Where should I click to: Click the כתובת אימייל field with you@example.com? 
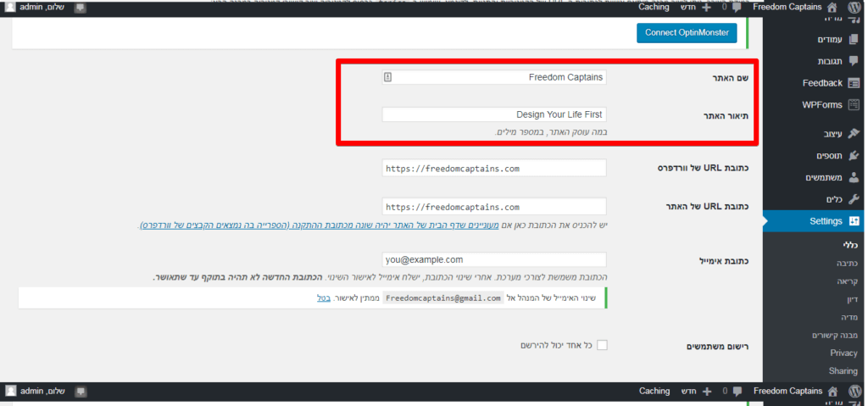point(494,259)
